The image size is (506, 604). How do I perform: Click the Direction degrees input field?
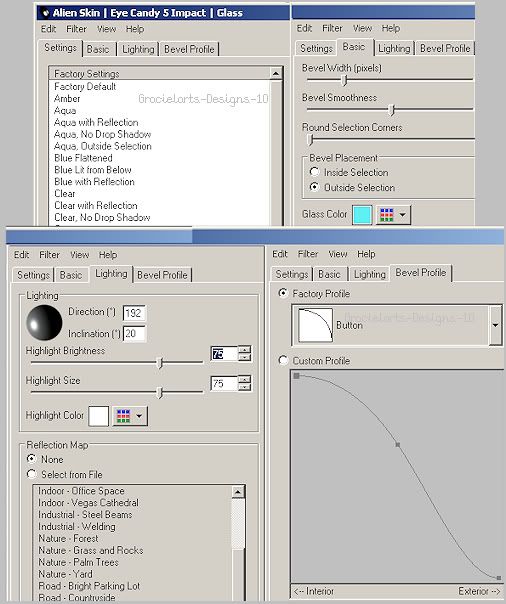coord(134,312)
